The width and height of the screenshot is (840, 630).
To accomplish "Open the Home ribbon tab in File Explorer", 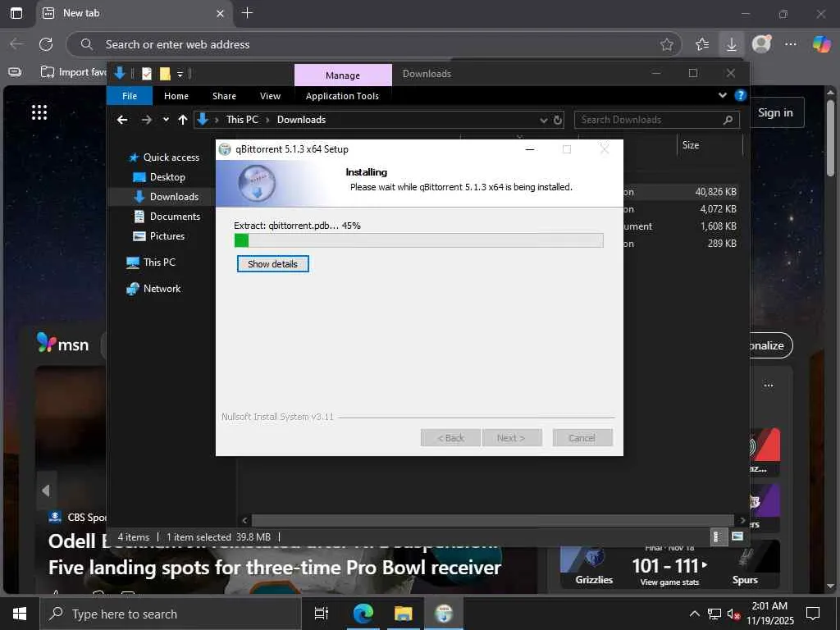I will (x=176, y=96).
